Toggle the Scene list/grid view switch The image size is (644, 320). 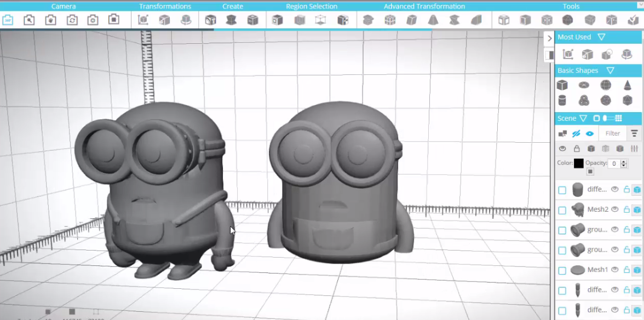click(x=608, y=118)
